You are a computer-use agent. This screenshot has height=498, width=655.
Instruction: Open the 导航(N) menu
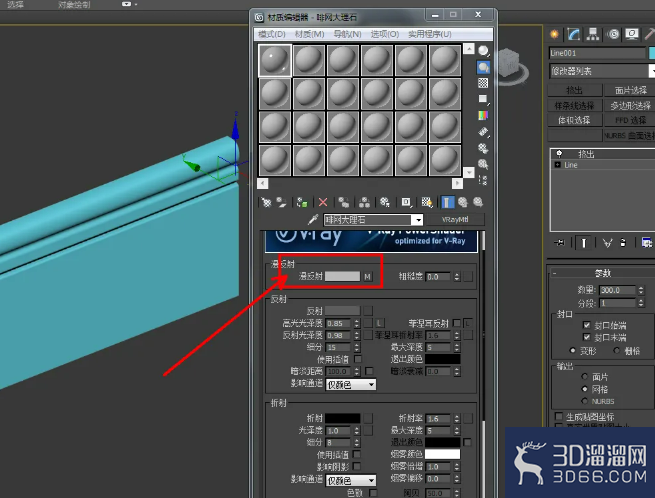(x=348, y=34)
